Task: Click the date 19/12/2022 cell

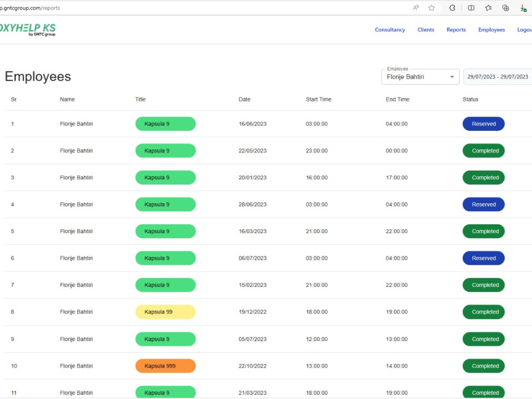Action: pyautogui.click(x=252, y=312)
